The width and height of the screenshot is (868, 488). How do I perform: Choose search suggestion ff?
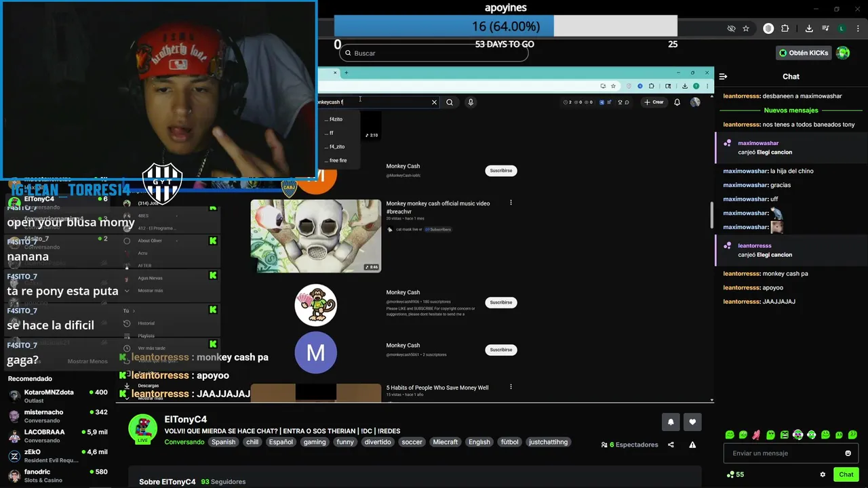point(337,133)
